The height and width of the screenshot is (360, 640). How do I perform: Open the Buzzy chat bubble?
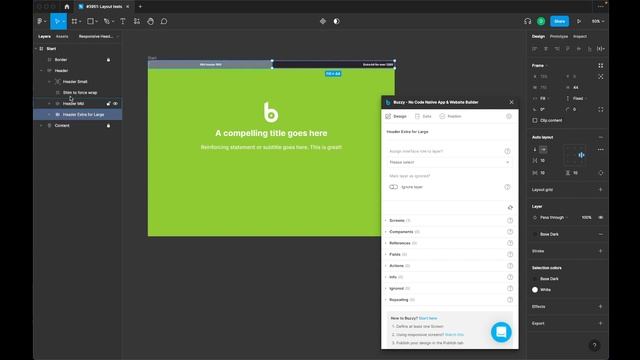pos(501,332)
